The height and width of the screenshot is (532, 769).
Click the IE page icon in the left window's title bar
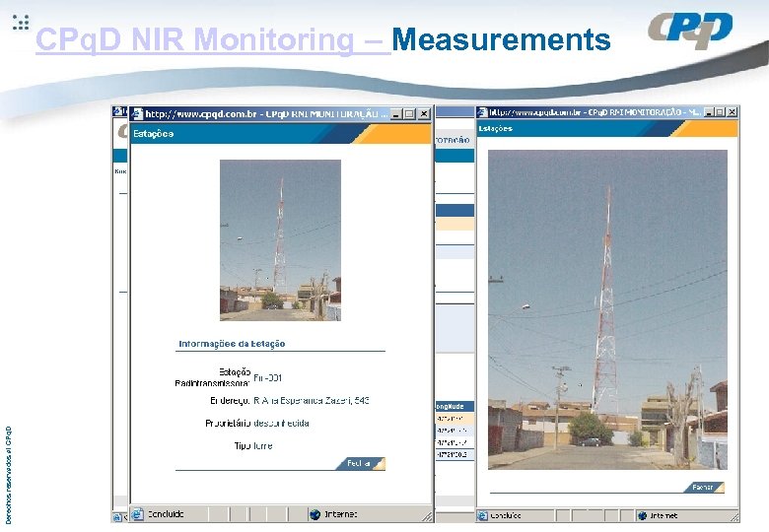click(138, 114)
